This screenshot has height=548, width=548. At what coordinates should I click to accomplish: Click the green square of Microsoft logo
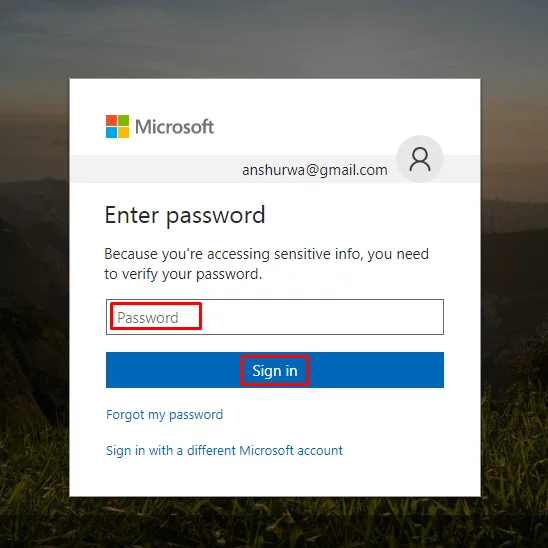tap(124, 120)
